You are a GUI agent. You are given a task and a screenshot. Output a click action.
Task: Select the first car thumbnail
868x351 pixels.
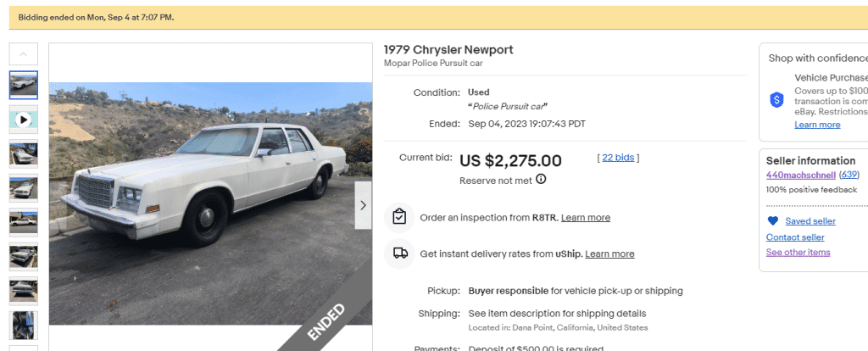pyautogui.click(x=23, y=85)
